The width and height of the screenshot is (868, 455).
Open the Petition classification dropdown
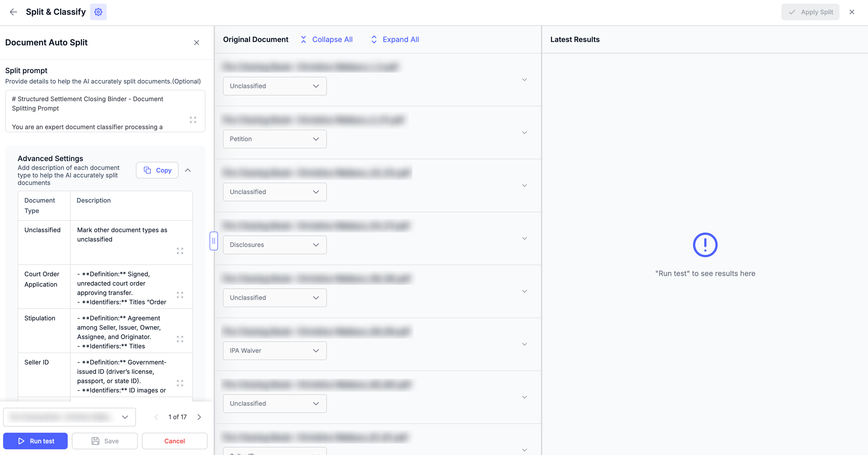pyautogui.click(x=275, y=139)
